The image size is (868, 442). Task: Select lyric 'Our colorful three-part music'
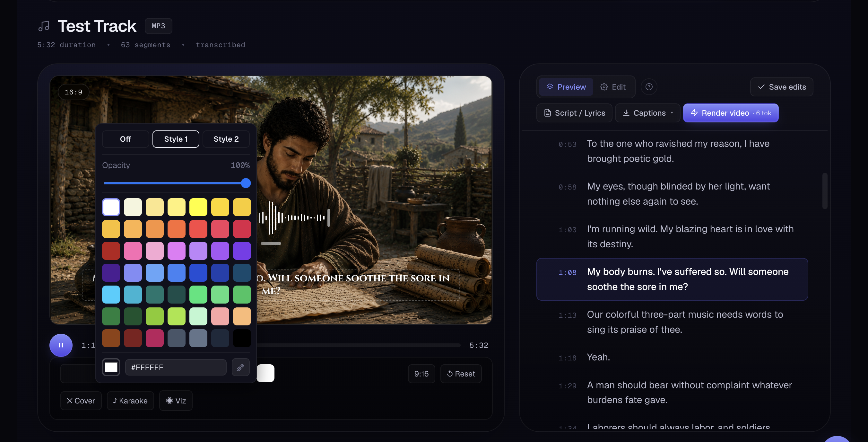coord(672,322)
